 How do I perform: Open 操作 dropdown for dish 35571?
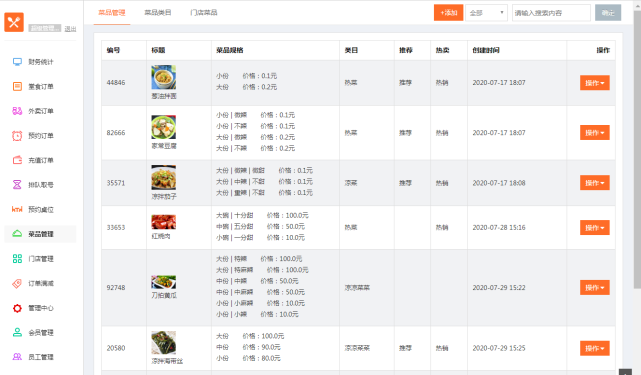tap(595, 183)
